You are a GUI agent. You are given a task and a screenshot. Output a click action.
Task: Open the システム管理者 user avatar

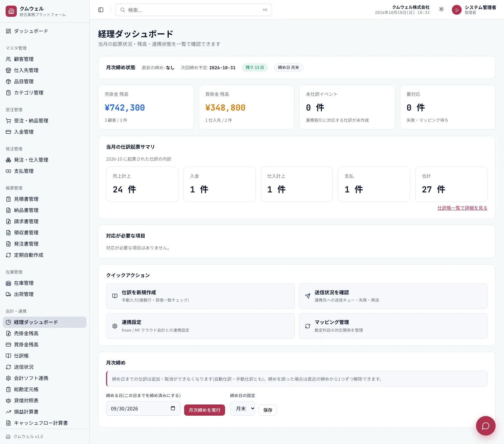(x=457, y=10)
